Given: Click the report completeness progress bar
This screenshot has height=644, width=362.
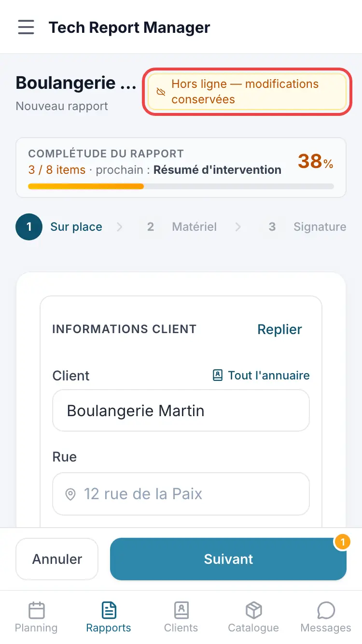Looking at the screenshot, I should tap(181, 186).
